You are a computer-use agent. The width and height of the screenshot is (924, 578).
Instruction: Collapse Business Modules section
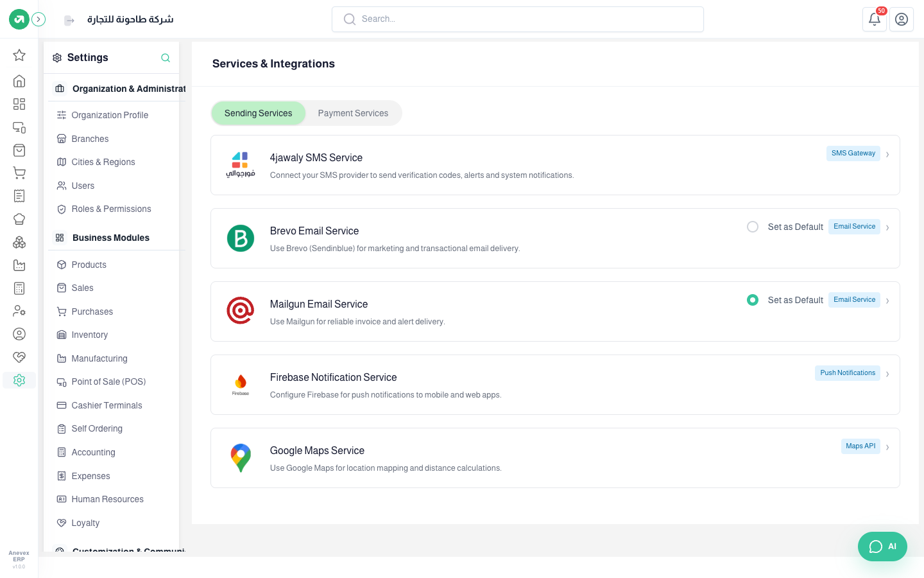pos(117,238)
